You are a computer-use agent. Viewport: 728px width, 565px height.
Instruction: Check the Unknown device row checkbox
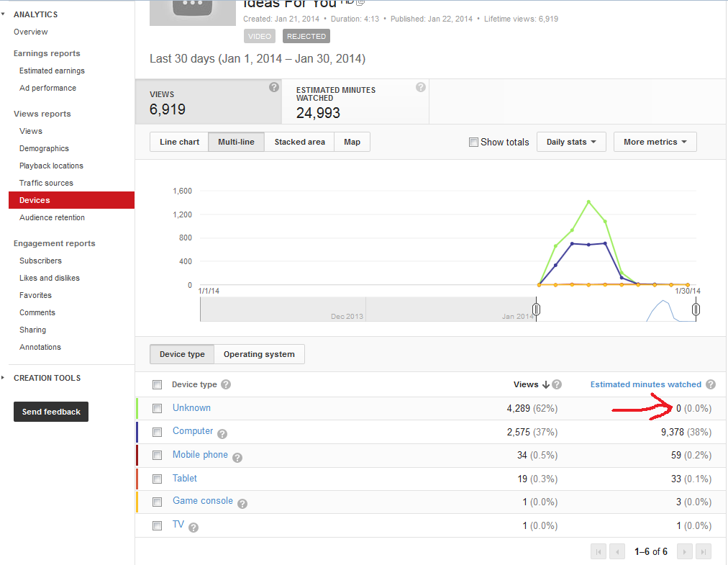(158, 408)
